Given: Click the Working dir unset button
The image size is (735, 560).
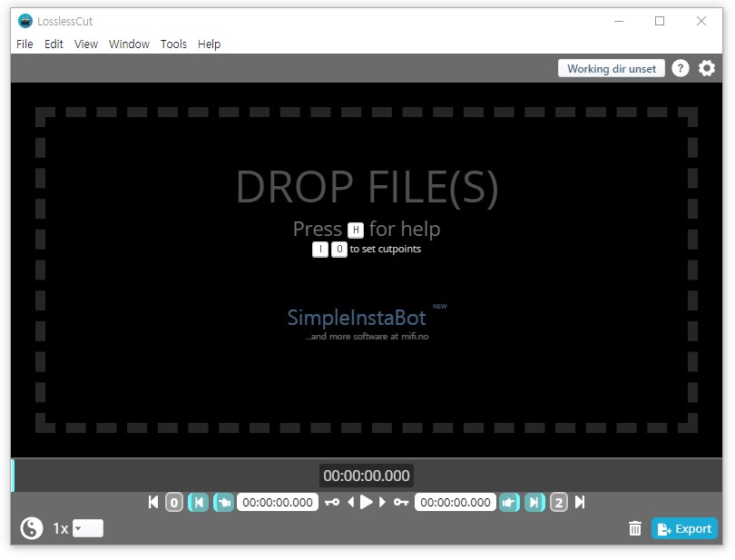Looking at the screenshot, I should click(612, 68).
